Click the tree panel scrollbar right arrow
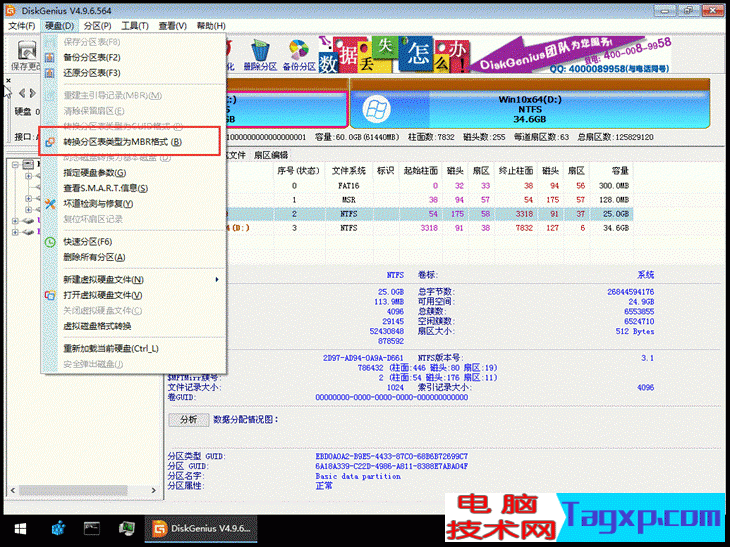 pos(154,490)
